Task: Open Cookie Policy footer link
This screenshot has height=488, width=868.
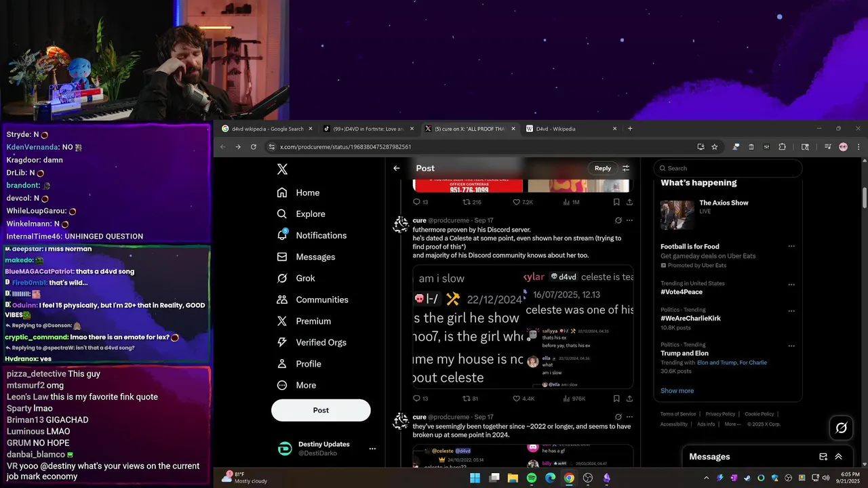Action: [x=759, y=414]
